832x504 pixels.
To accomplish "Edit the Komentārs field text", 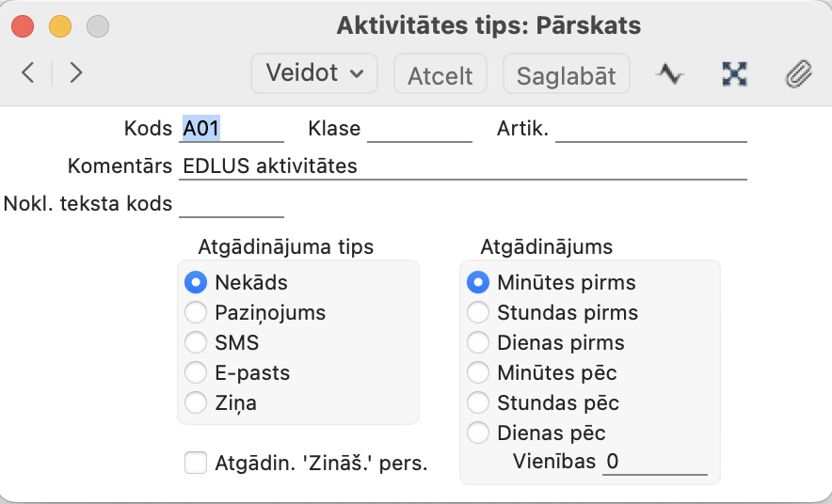I will coord(461,166).
